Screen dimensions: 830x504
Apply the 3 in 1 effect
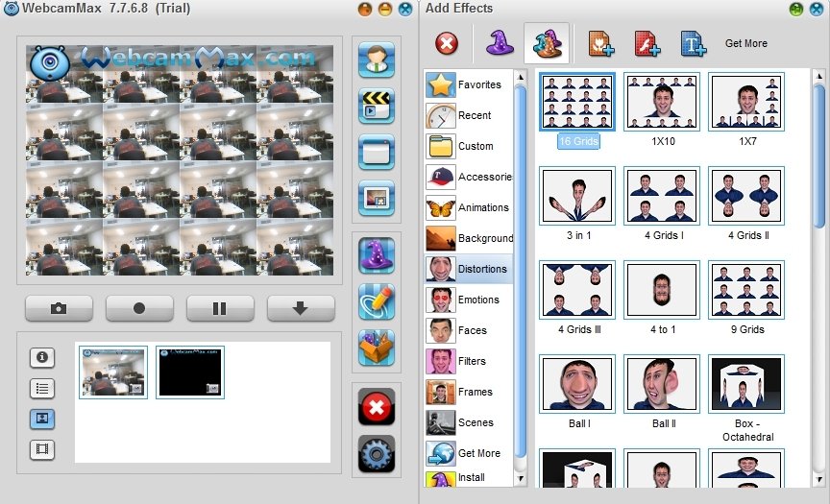577,196
